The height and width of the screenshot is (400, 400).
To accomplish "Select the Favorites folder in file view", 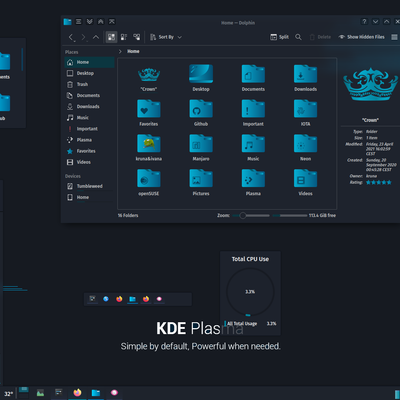I will tap(149, 113).
